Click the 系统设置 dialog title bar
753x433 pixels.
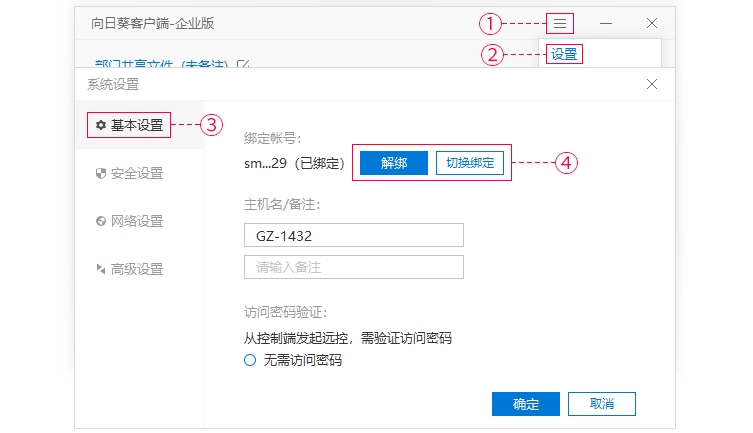coord(350,84)
